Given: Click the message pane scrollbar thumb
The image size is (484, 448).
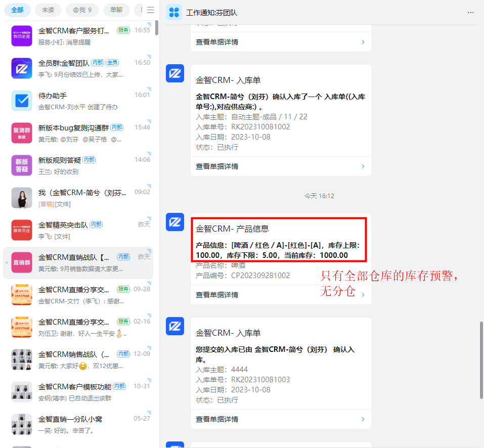Looking at the screenshot, I should tap(481, 360).
